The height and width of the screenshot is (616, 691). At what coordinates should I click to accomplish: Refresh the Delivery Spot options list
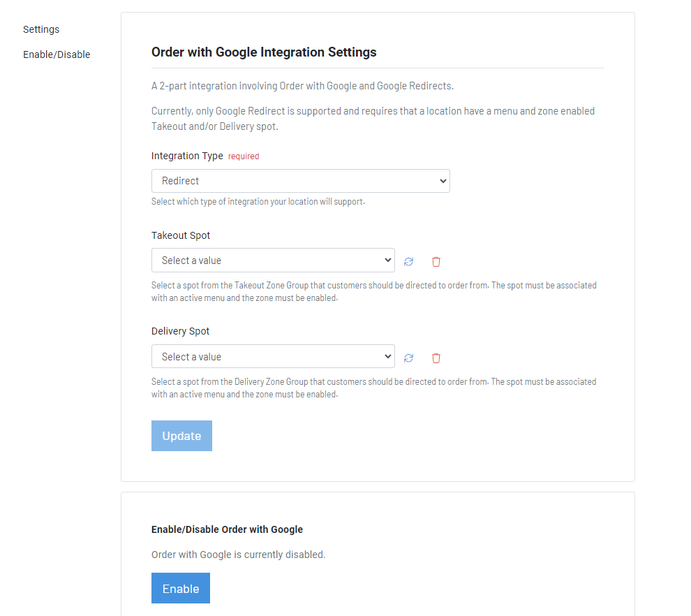[x=408, y=357]
